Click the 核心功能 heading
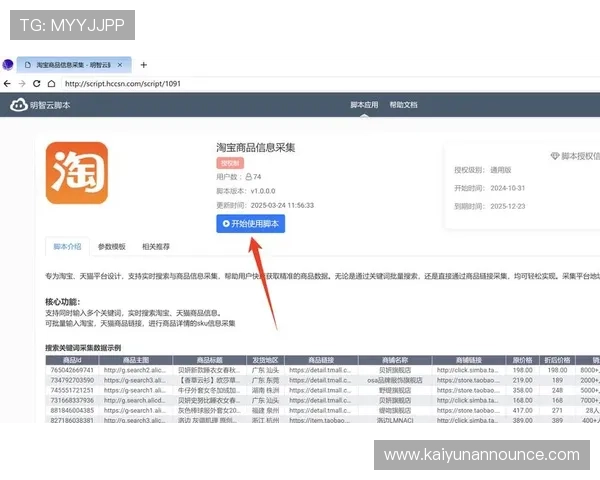600x480 pixels. pos(62,302)
